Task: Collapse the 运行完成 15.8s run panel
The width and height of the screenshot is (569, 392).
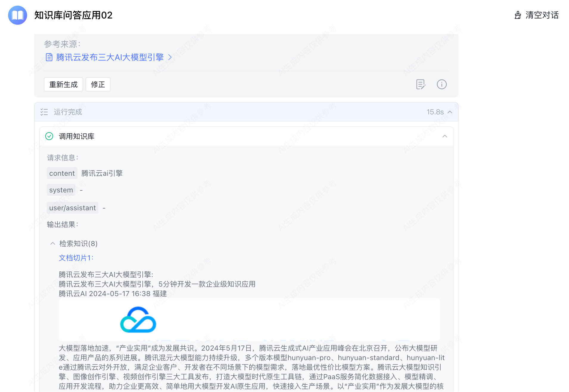Action: [x=450, y=112]
